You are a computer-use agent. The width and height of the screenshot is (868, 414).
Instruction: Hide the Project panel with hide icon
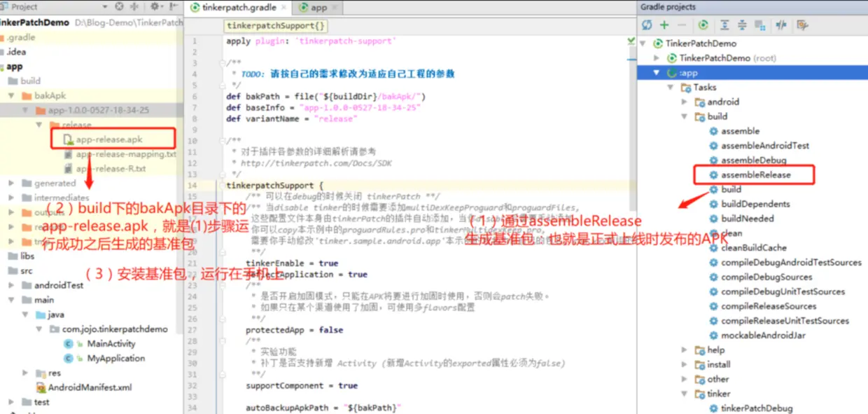tap(172, 6)
